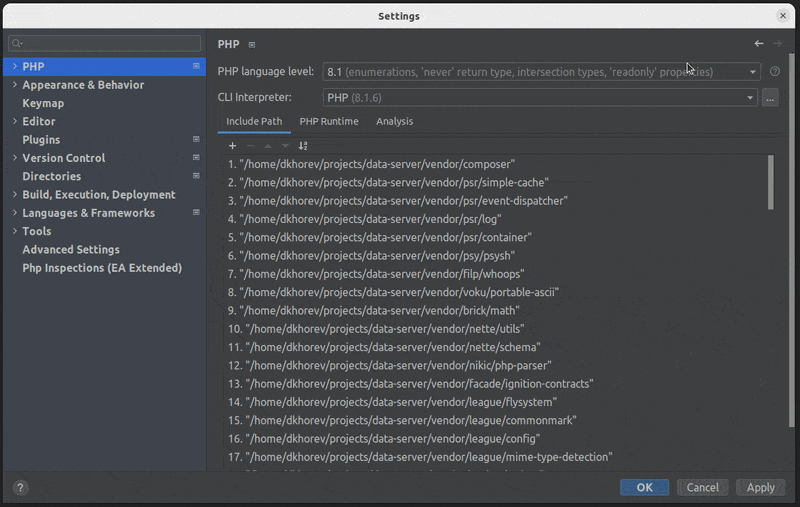Click the PHP language level help icon

pyautogui.click(x=774, y=71)
